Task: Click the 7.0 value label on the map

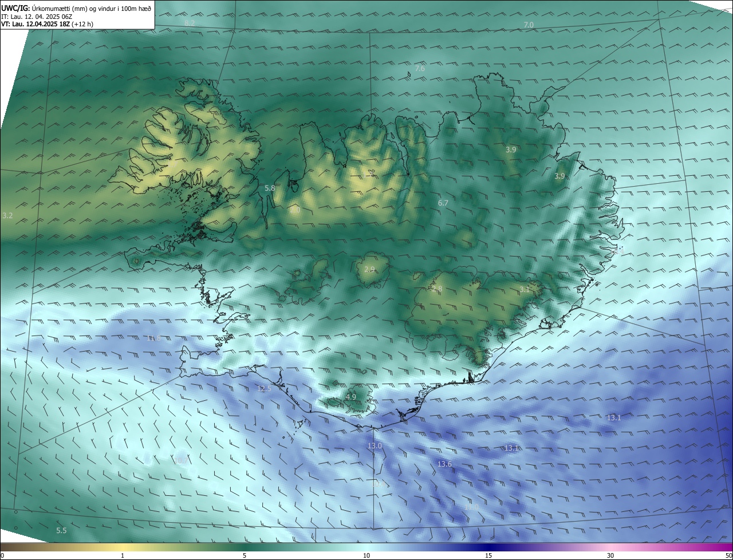Action: click(x=529, y=25)
